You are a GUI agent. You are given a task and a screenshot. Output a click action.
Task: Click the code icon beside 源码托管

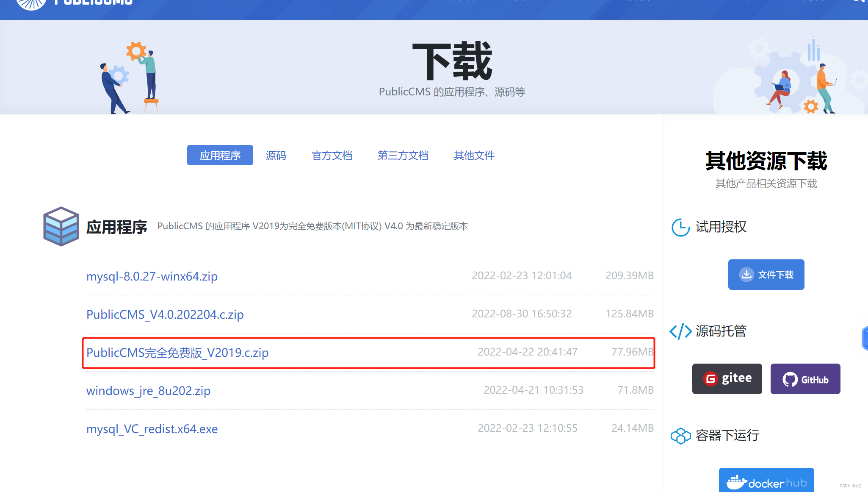click(x=680, y=331)
